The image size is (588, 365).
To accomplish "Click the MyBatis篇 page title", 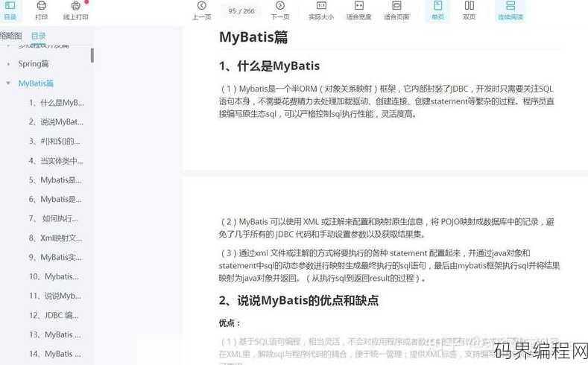I will [253, 37].
